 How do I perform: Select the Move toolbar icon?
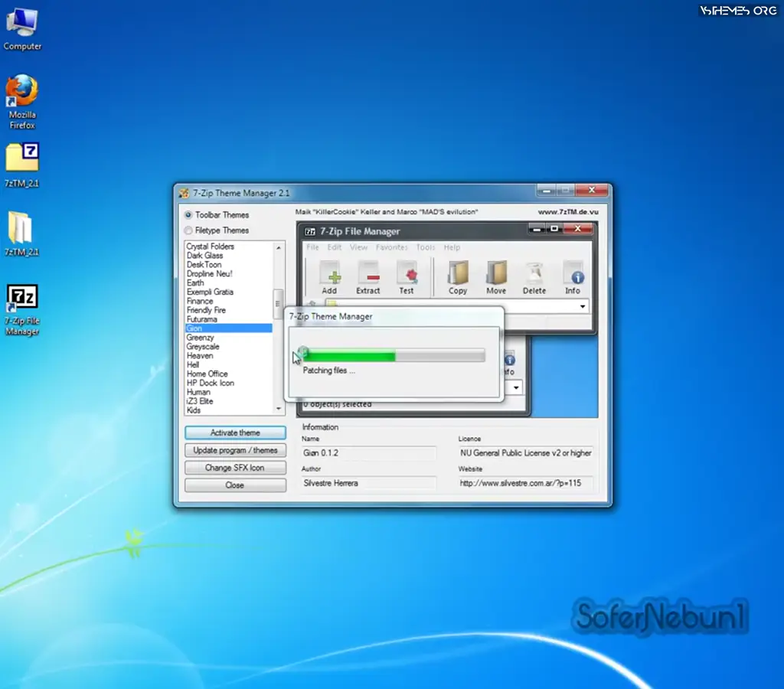pyautogui.click(x=495, y=277)
